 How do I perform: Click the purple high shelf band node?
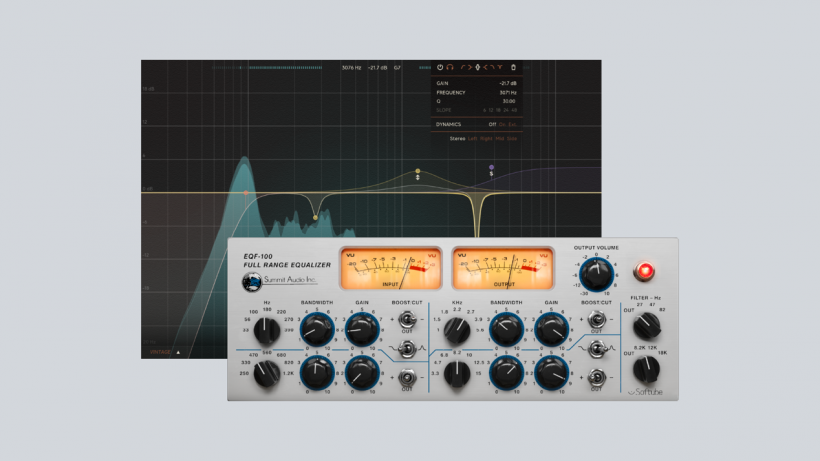pos(491,167)
